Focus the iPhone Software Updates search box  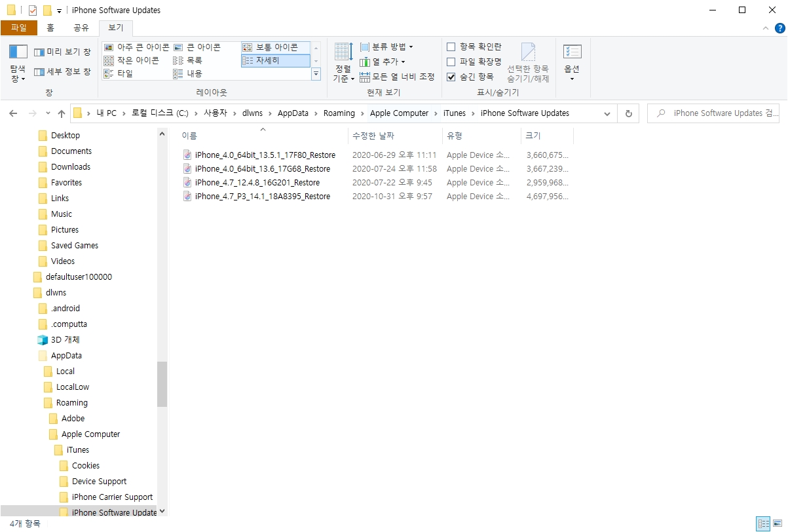pos(713,113)
